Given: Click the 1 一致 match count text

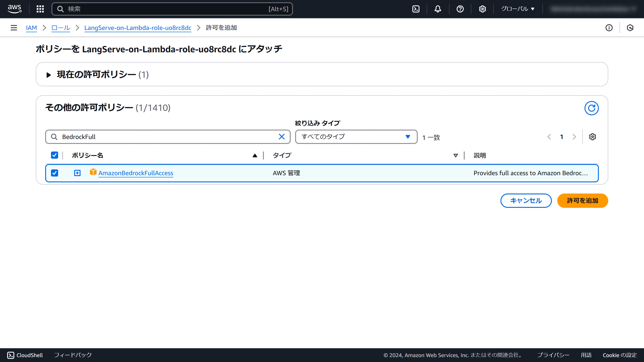Looking at the screenshot, I should tap(431, 137).
